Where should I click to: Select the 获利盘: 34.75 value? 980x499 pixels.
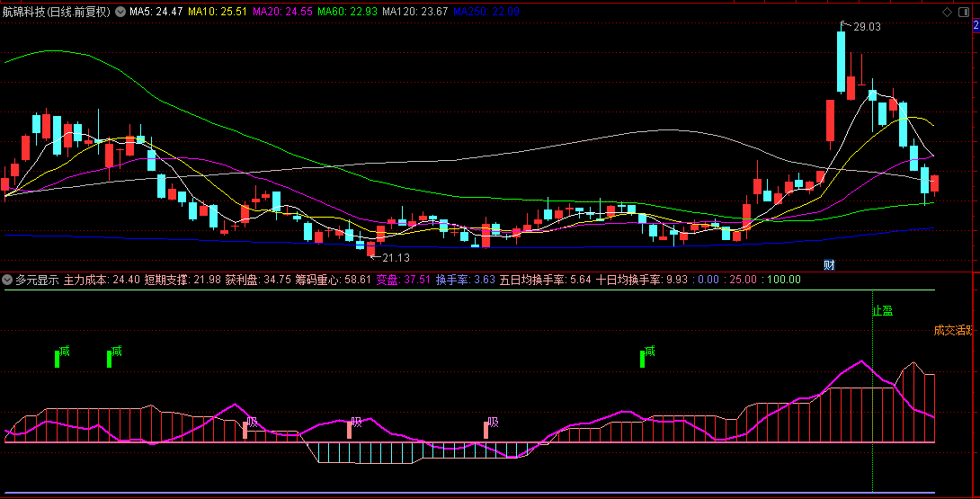click(x=258, y=281)
